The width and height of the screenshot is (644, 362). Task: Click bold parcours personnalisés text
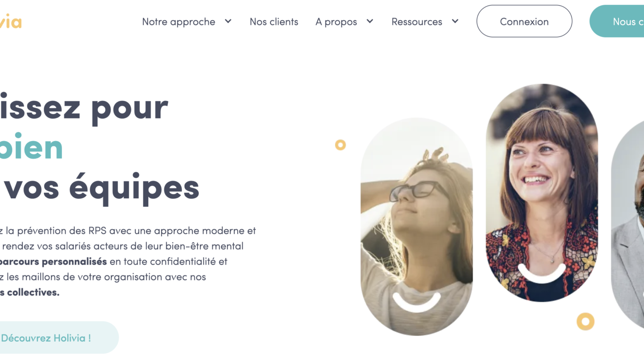[54, 262]
